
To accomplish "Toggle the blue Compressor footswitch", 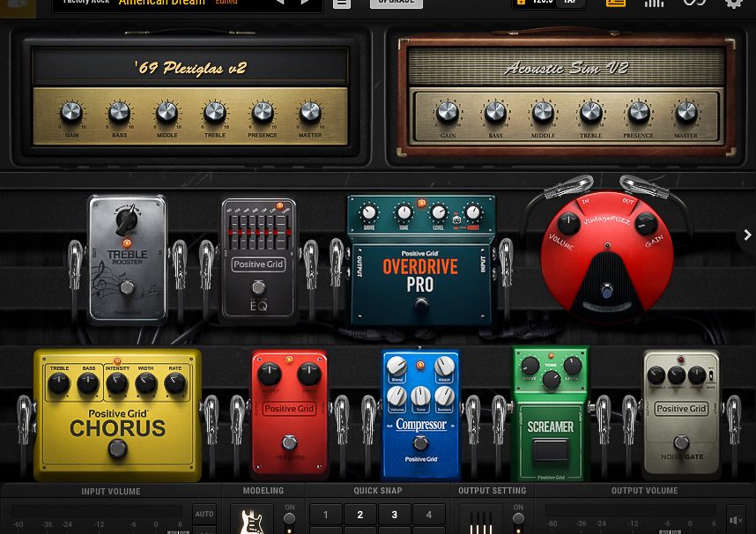I will point(420,443).
